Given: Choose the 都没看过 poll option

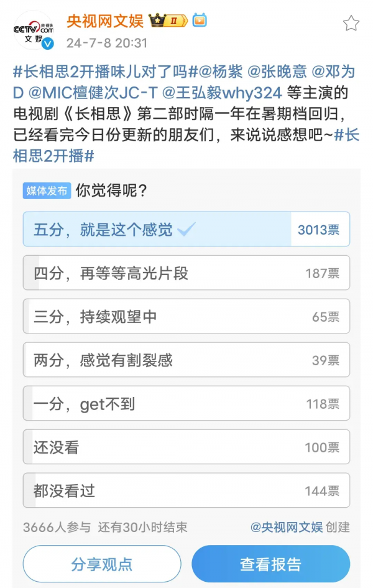Looking at the screenshot, I should [186, 491].
